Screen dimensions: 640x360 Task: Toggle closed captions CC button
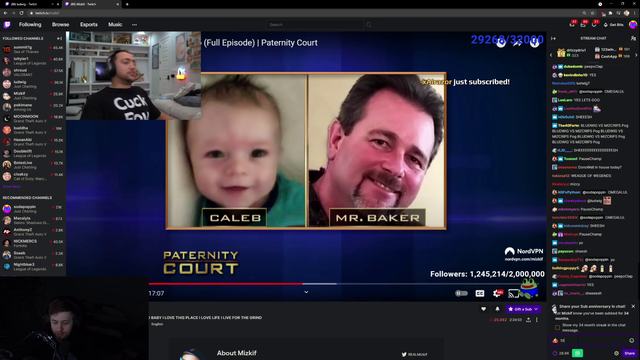point(480,293)
